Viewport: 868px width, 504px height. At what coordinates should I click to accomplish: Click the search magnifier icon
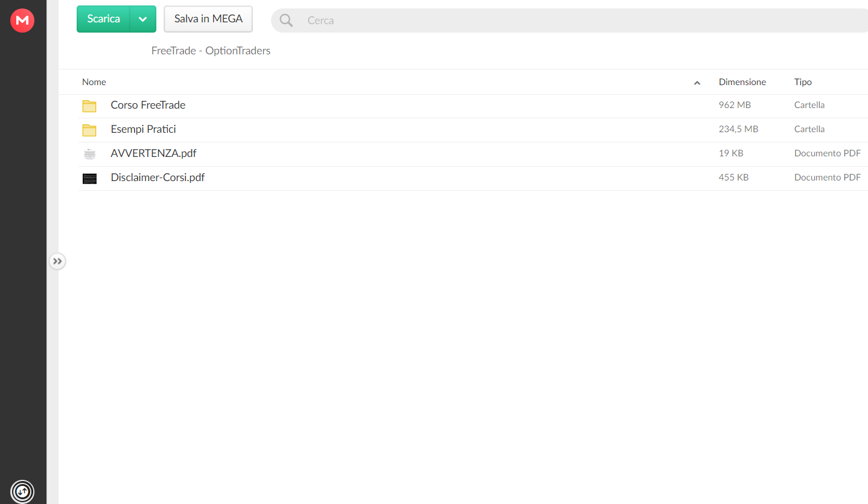coord(286,21)
